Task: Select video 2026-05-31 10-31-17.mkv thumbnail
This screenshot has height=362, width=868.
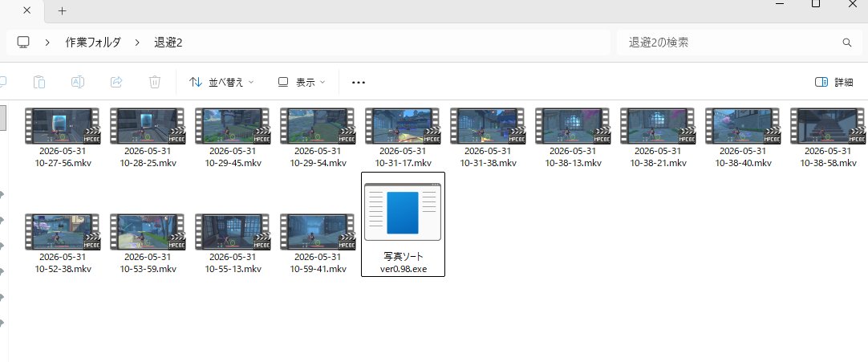Action: (403, 126)
